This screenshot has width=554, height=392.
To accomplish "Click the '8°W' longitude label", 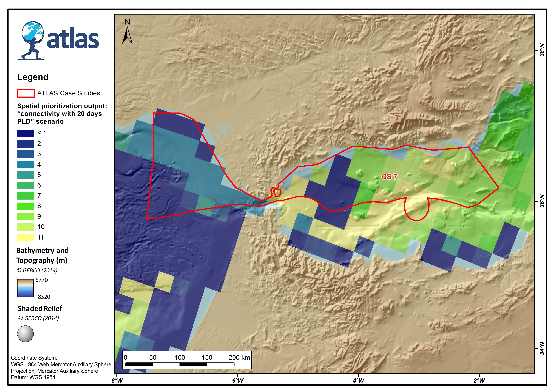I will (117, 381).
